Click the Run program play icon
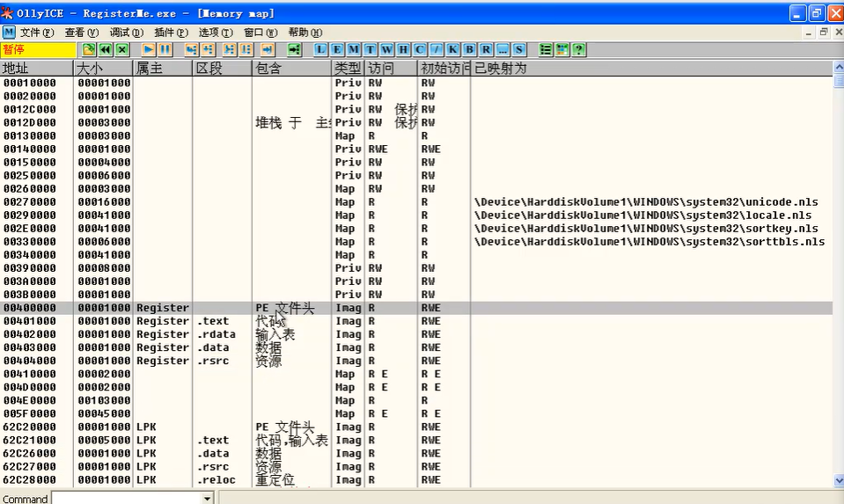 click(149, 50)
